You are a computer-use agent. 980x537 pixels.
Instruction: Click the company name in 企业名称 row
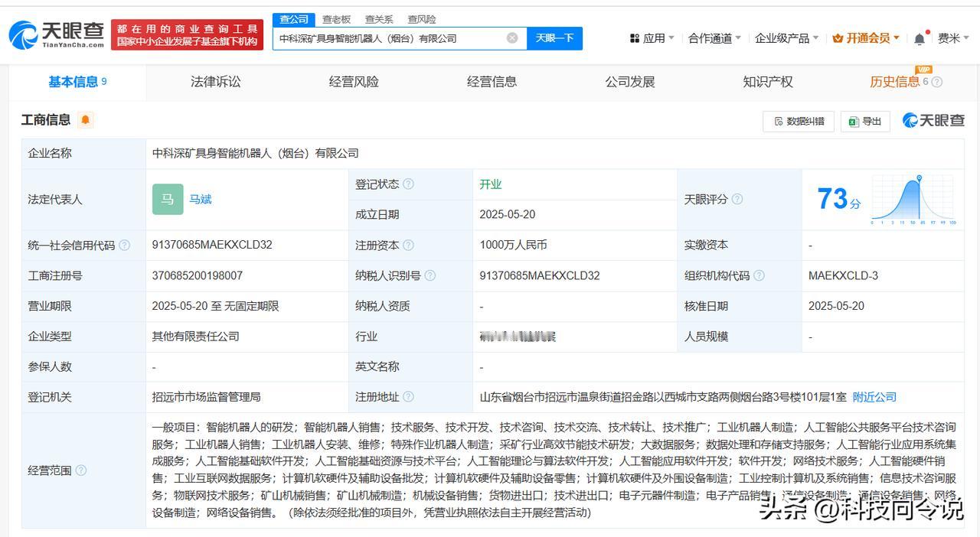(x=255, y=153)
